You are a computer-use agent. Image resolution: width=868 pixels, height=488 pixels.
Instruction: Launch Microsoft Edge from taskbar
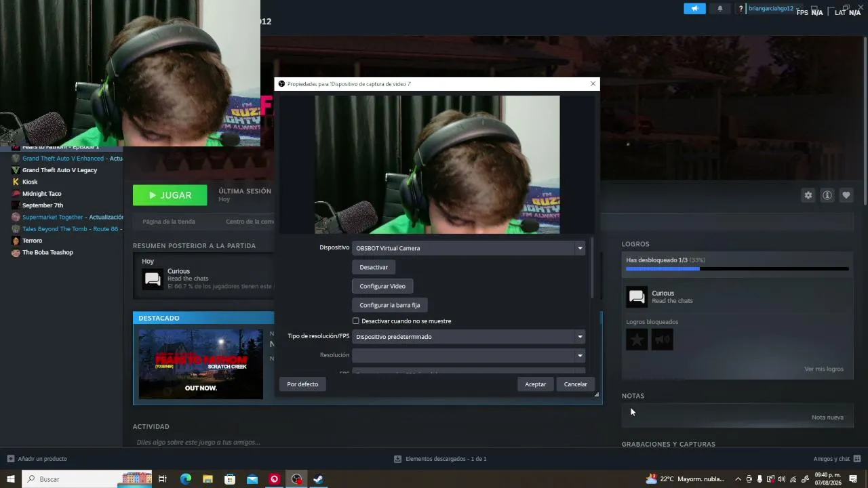185,479
